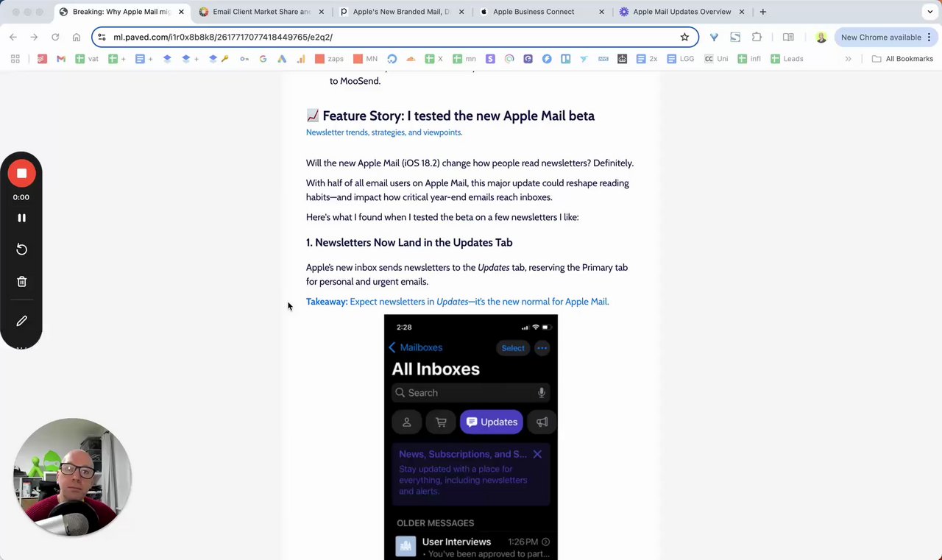Stop the screen recording with red button
The height and width of the screenshot is (560, 942).
coord(21,174)
